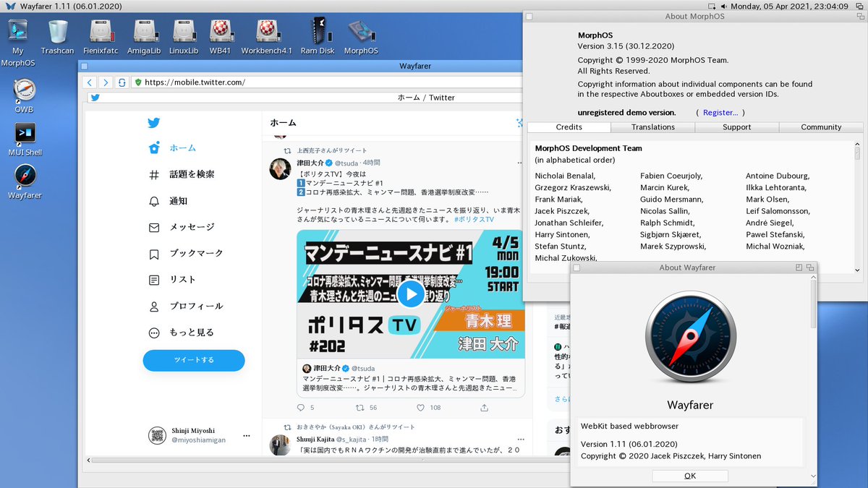This screenshot has height=488, width=868.
Task: Click OK in About Wayfarer dialog
Action: 690,476
